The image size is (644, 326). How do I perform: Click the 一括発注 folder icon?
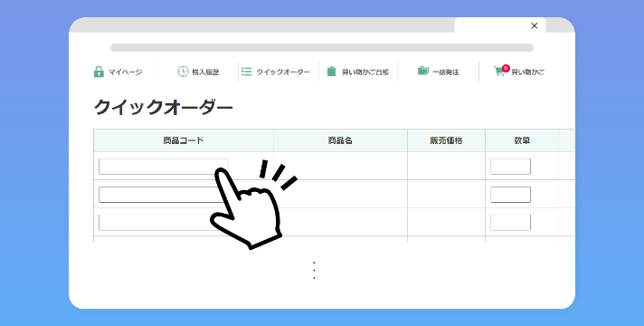tap(423, 71)
